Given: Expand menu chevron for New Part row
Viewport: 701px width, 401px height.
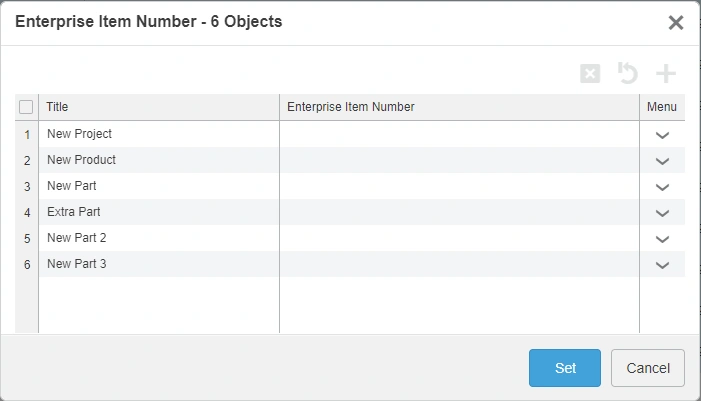Looking at the screenshot, I should tap(662, 187).
